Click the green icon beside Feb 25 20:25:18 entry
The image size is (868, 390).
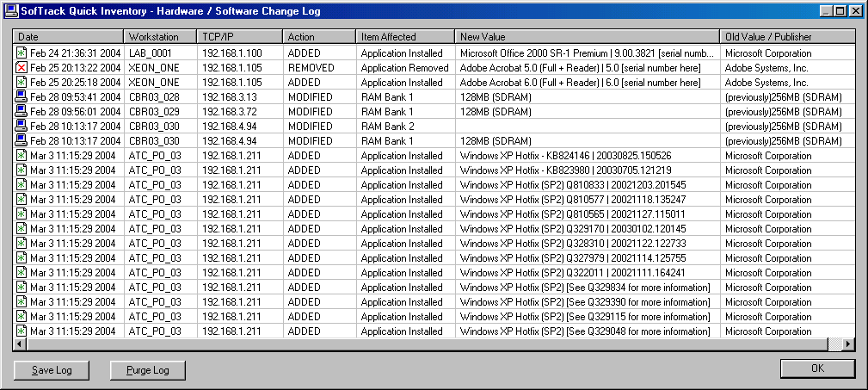pos(22,83)
